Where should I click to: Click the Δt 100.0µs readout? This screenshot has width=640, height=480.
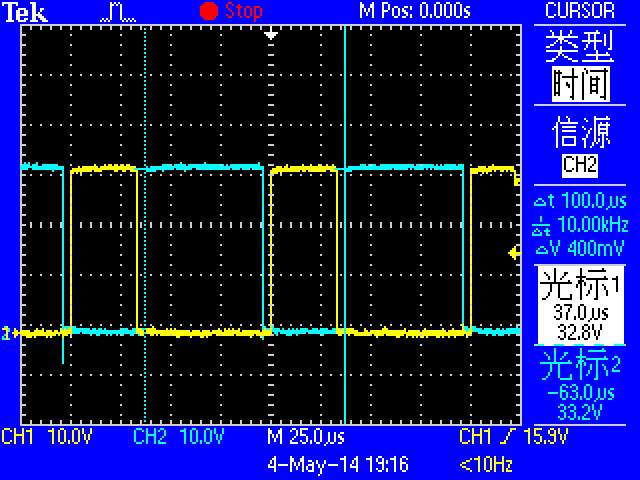coord(580,201)
